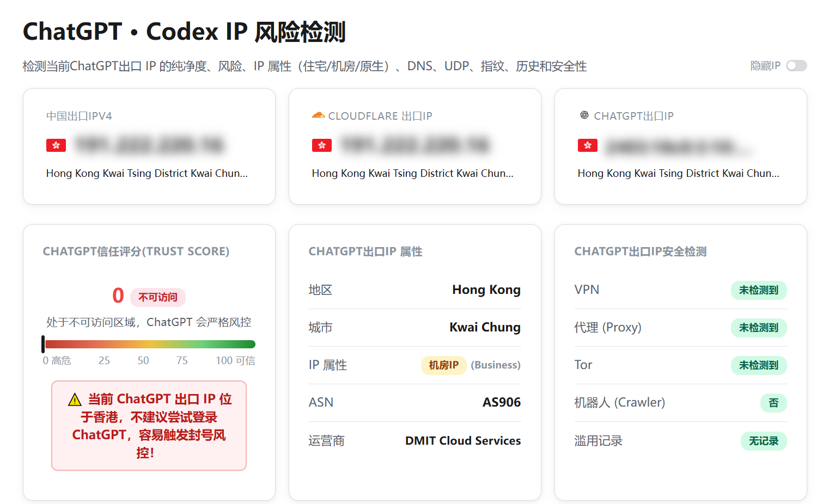Toggle the 隐藏IP switch

[796, 66]
